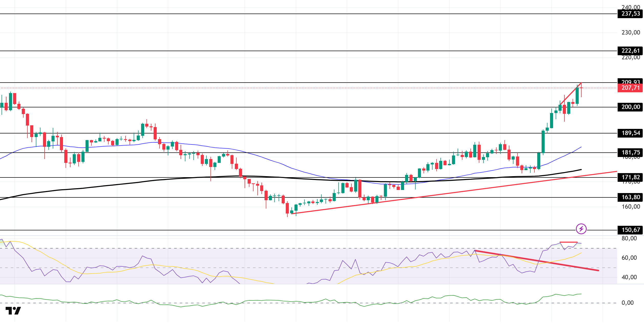Select the 237,53 price level label

click(x=630, y=14)
